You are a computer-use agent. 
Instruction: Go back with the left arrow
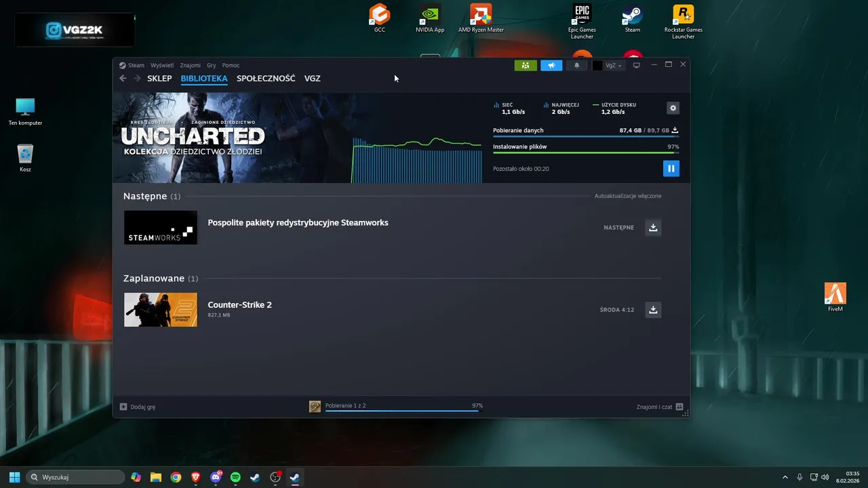(x=123, y=79)
